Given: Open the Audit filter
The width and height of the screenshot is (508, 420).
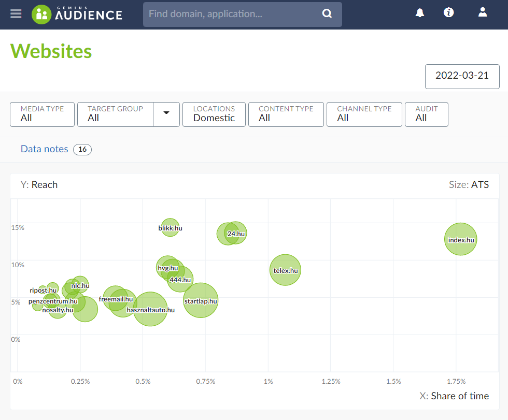Looking at the screenshot, I should (x=426, y=114).
